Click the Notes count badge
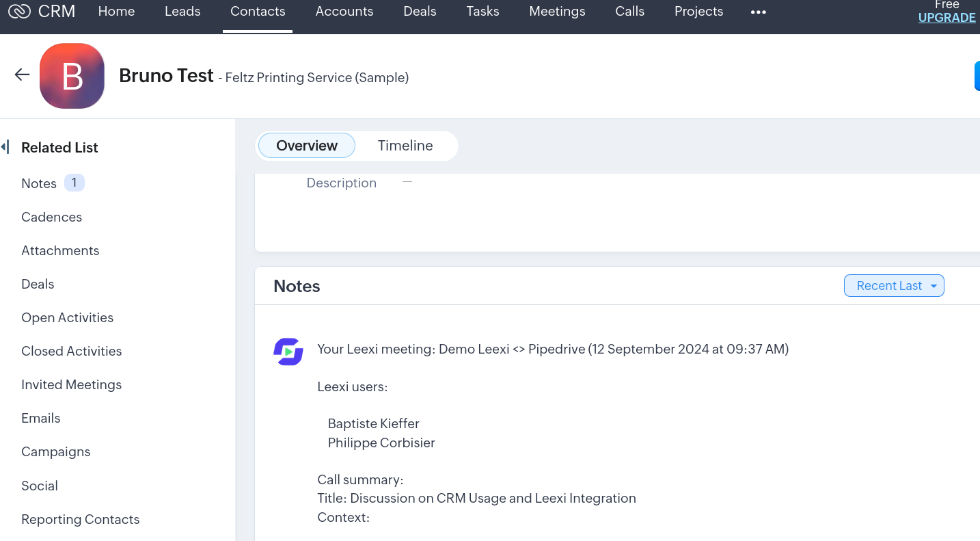This screenshot has width=980, height=541. click(74, 183)
